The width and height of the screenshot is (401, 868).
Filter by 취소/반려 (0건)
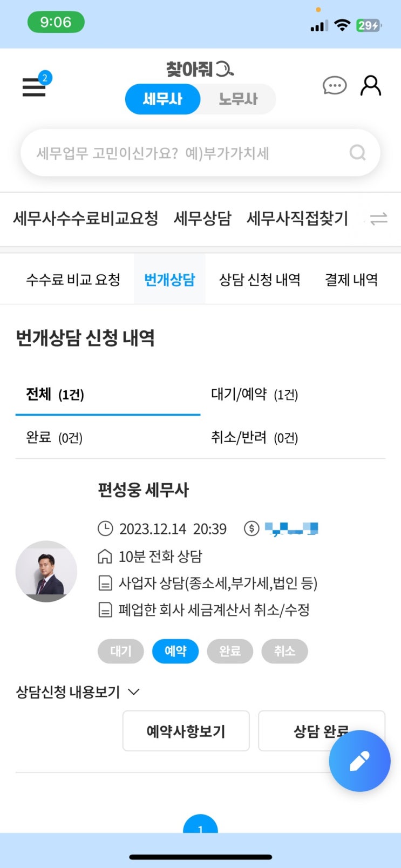point(254,437)
